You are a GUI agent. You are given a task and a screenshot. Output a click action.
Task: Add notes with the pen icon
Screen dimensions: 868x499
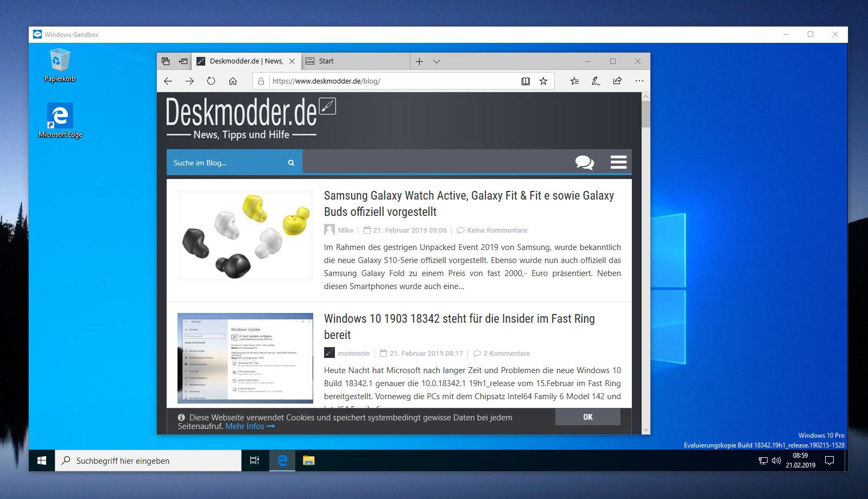(x=595, y=81)
